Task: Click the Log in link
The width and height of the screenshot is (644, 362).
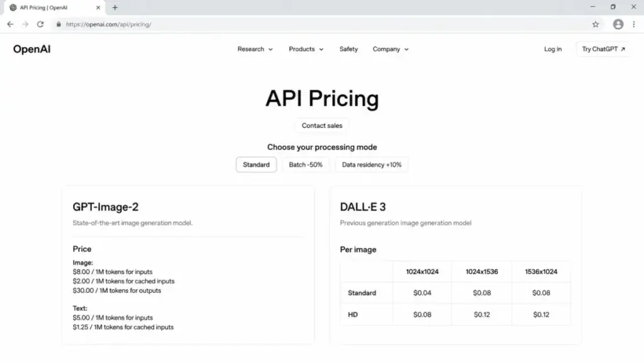Action: 553,49
